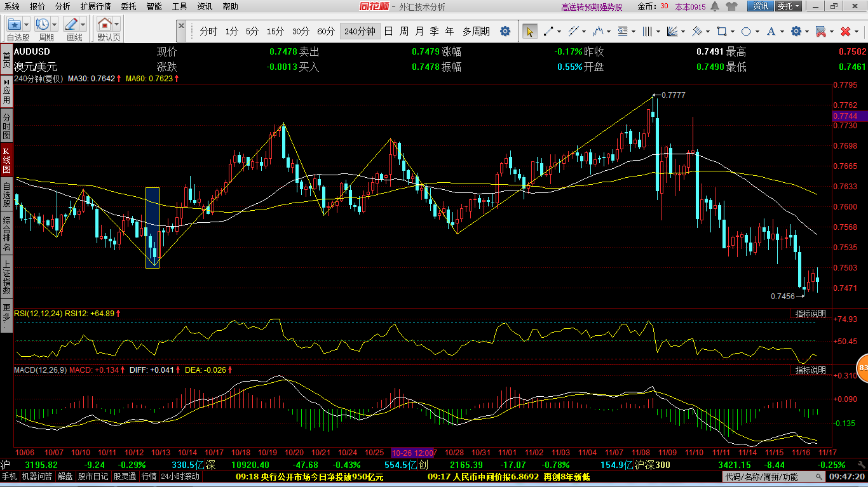Viewport: 868px width, 487px height.
Task: Choose the rectangle shape drawing tool
Action: click(721, 31)
